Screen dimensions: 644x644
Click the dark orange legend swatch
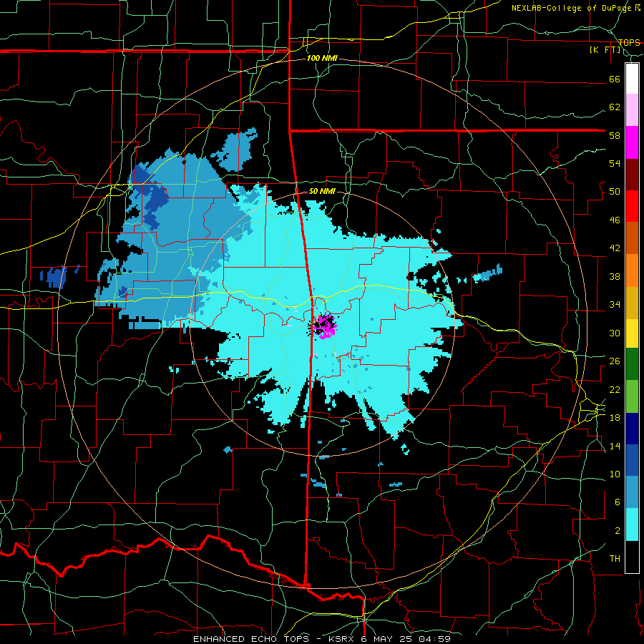coord(632,238)
